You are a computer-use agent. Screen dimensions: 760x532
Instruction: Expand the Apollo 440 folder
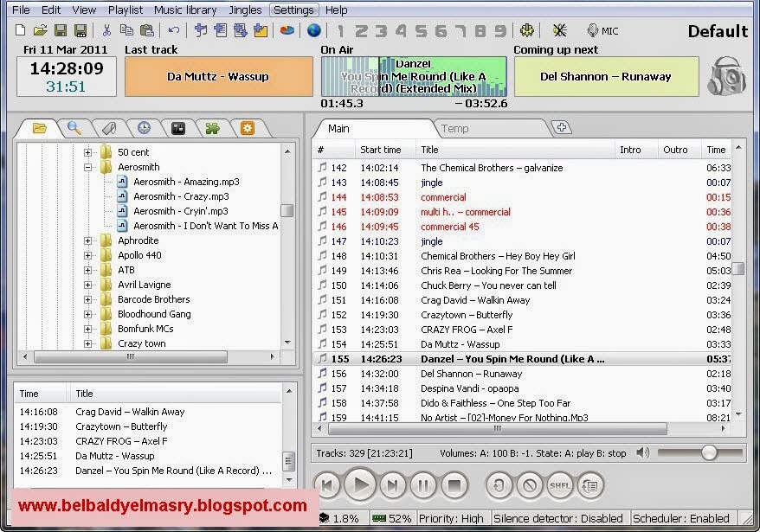(87, 255)
